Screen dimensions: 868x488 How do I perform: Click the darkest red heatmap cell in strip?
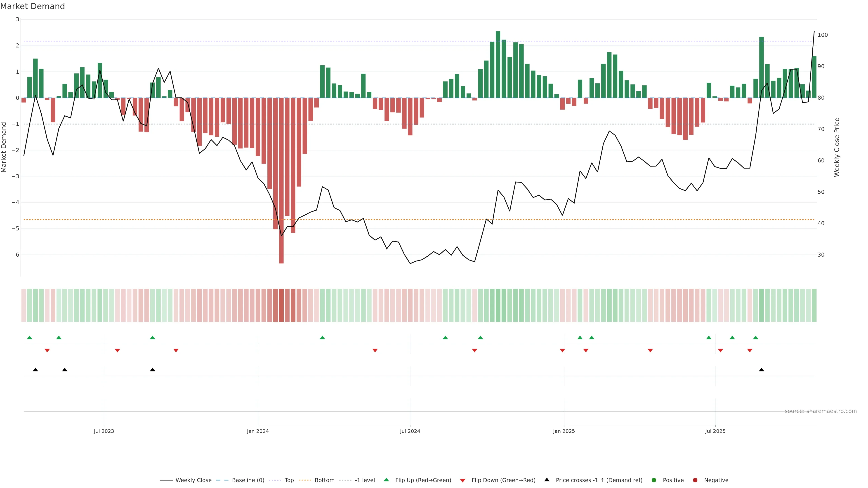coord(281,305)
